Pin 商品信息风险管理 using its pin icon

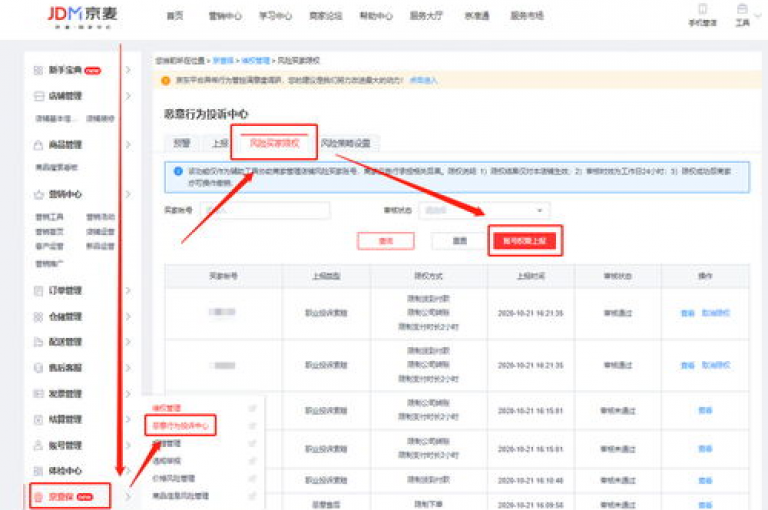pos(252,496)
